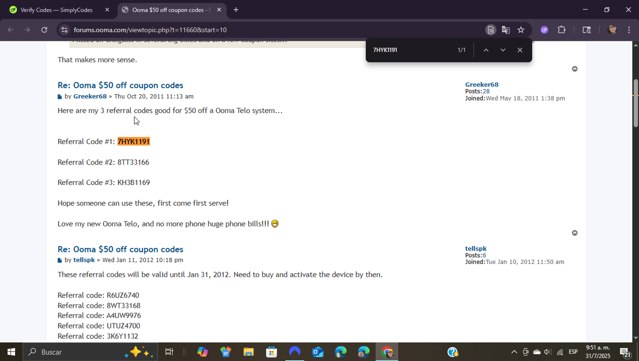This screenshot has height=361, width=639.
Task: Open a new browser tab
Action: coord(236,10)
